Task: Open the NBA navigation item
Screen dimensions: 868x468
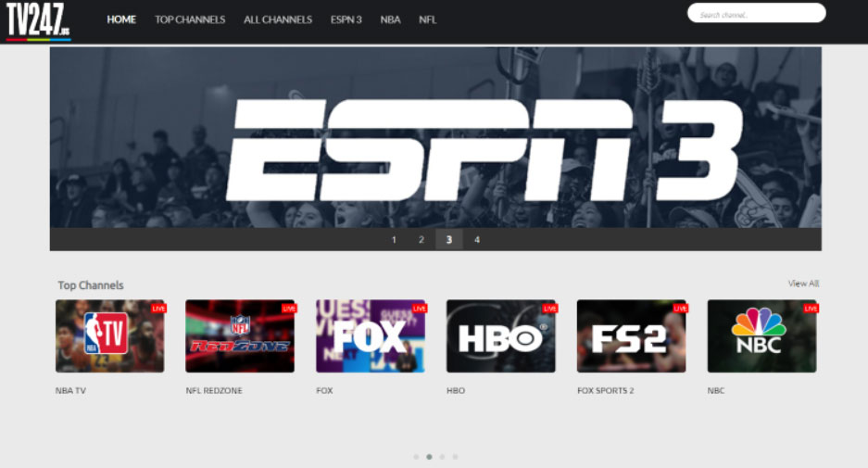Action: click(390, 19)
